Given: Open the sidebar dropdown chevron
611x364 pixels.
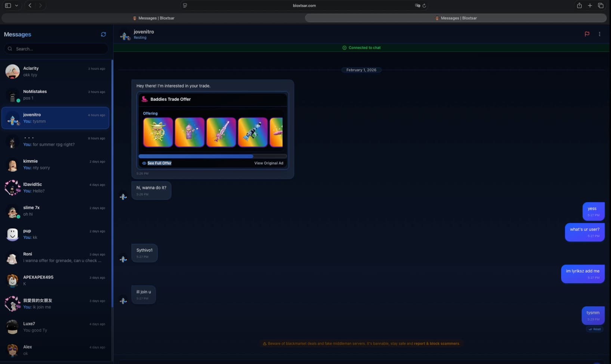Looking at the screenshot, I should (16, 6).
